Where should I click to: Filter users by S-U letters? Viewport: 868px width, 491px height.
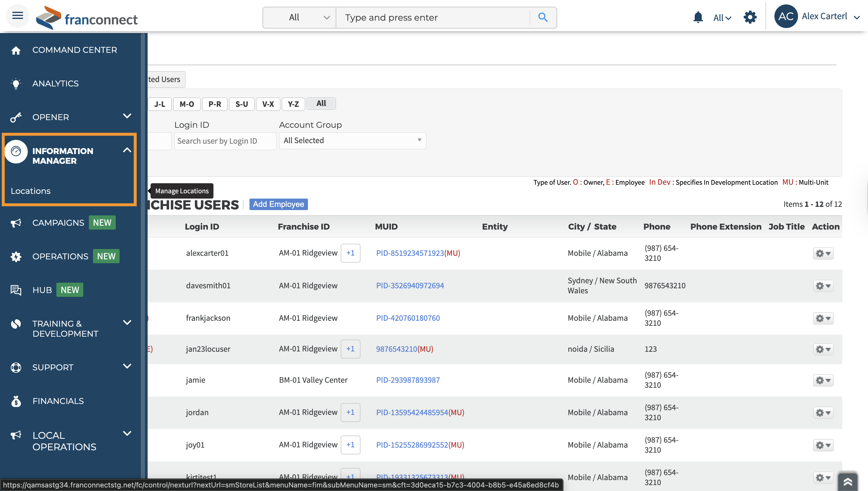(242, 104)
